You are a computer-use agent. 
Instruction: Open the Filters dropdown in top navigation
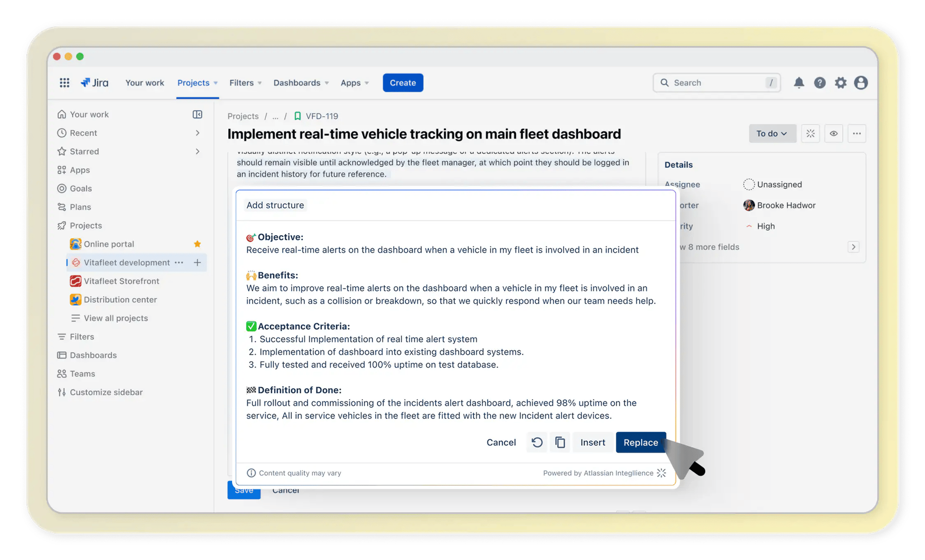coord(245,83)
